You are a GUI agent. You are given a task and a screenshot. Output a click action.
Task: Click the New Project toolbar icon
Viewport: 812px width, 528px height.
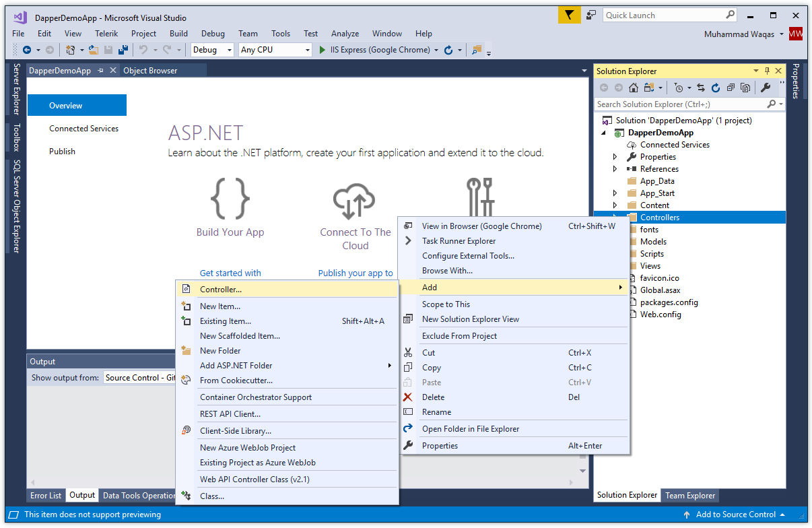click(70, 50)
